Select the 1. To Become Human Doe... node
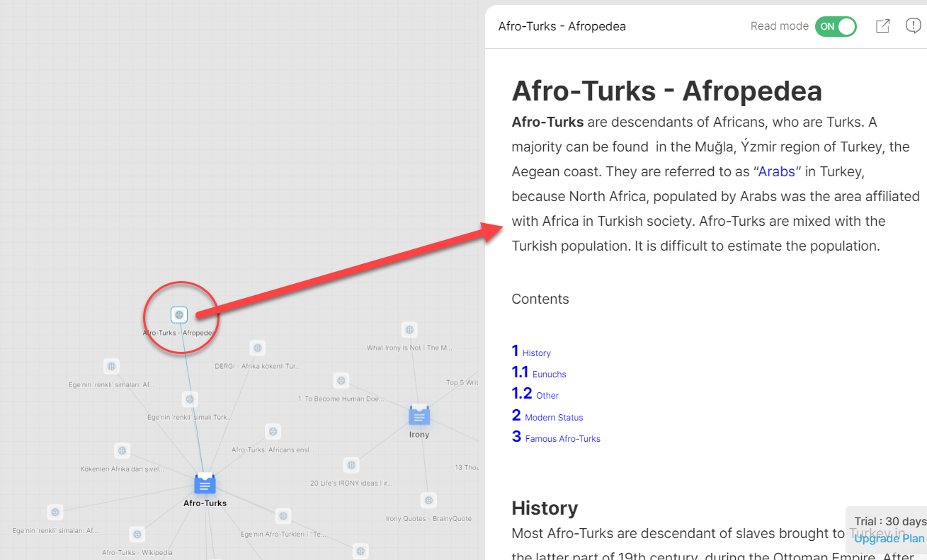This screenshot has height=560, width=927. (x=341, y=381)
